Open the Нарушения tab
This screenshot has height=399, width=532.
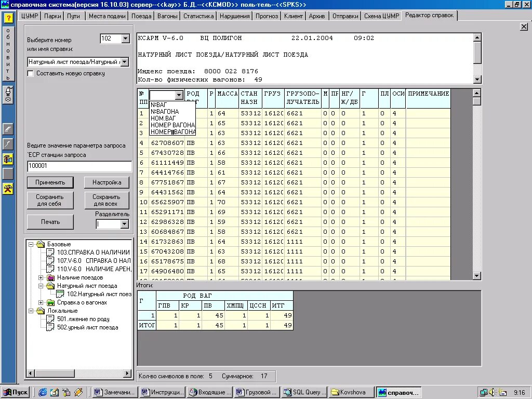pyautogui.click(x=234, y=16)
